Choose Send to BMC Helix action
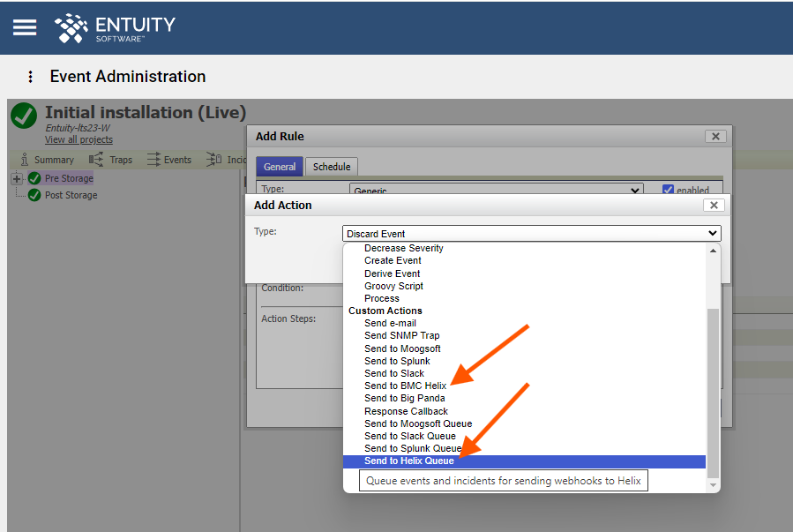This screenshot has height=532, width=793. tap(405, 386)
